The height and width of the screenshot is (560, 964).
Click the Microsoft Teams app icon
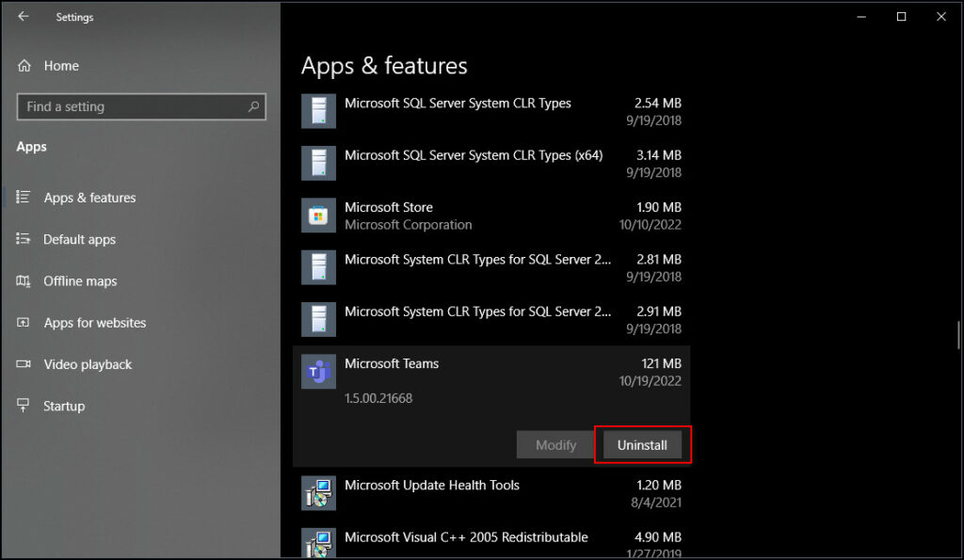coord(318,371)
